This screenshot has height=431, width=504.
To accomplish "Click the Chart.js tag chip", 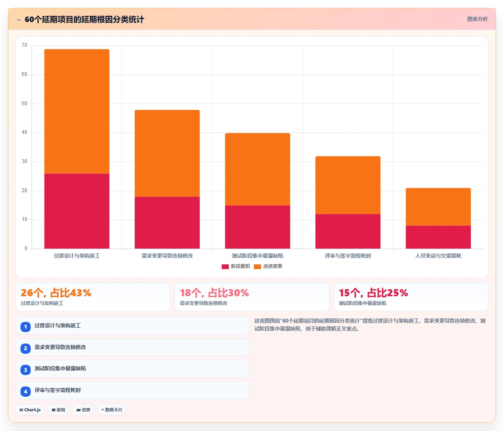I will click(x=30, y=410).
